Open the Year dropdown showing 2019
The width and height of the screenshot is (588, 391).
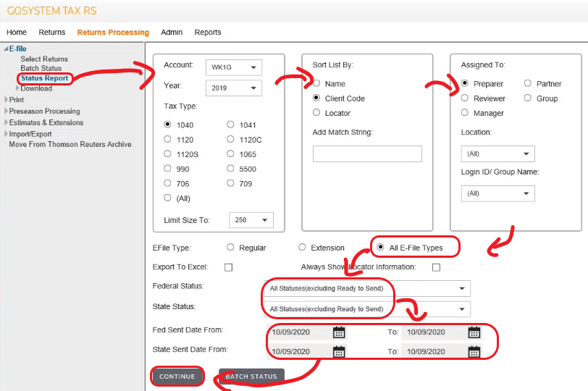[x=234, y=88]
